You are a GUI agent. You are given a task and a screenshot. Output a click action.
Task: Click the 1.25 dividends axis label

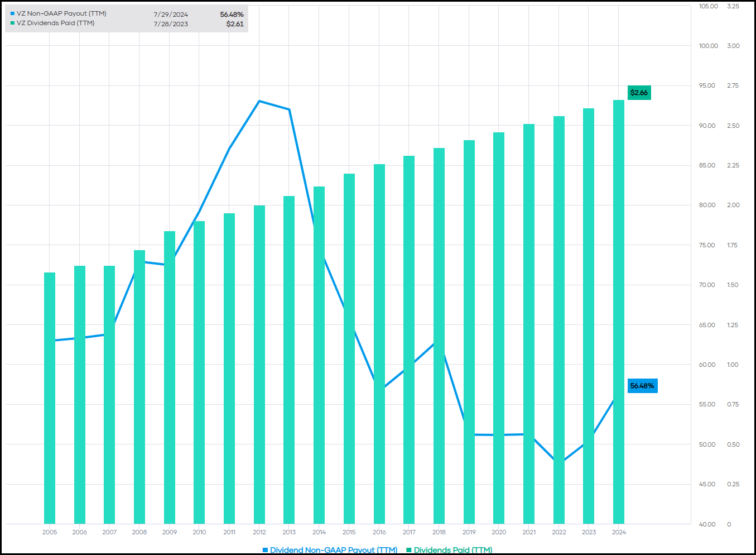(733, 325)
